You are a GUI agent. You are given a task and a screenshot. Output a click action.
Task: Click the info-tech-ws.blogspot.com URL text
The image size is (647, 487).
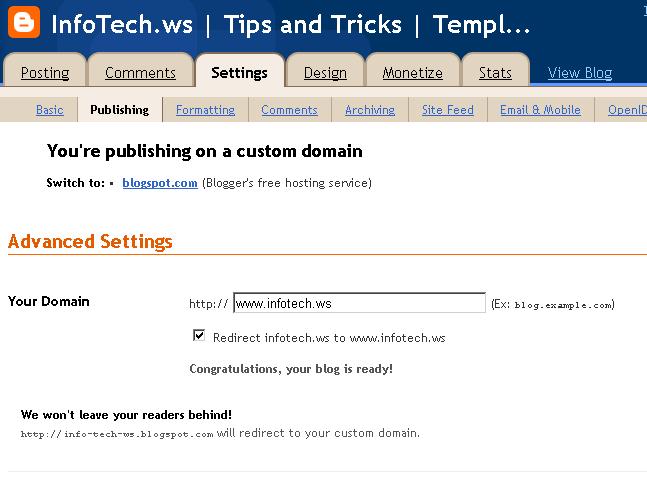pos(117,434)
